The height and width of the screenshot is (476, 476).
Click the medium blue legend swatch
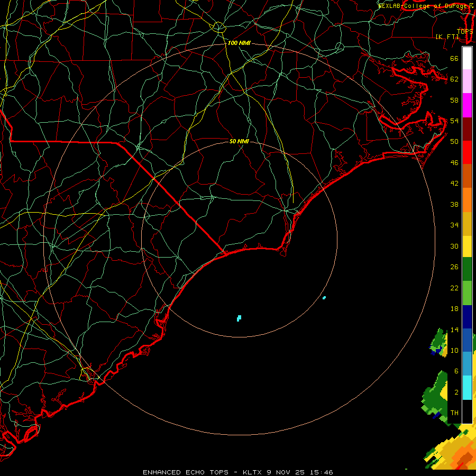(467, 340)
